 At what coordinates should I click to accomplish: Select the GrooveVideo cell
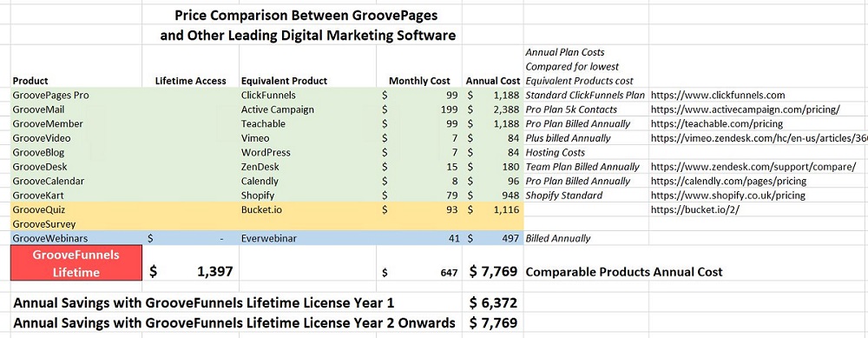coord(76,138)
